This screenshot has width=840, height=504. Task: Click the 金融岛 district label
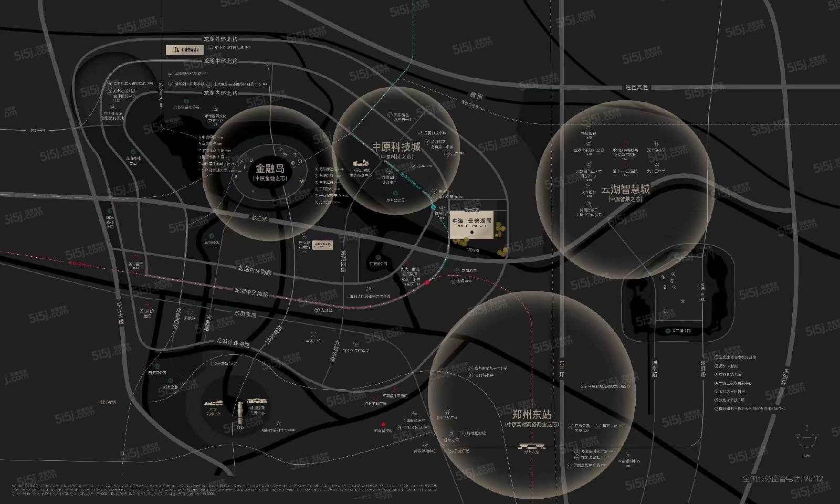click(270, 169)
